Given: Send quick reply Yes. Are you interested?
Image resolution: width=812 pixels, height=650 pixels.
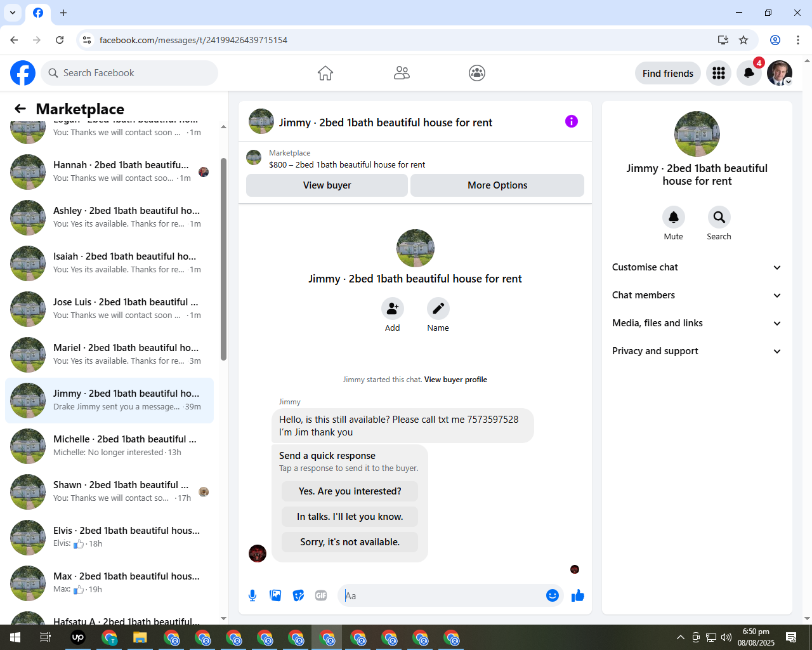Looking at the screenshot, I should (x=350, y=491).
